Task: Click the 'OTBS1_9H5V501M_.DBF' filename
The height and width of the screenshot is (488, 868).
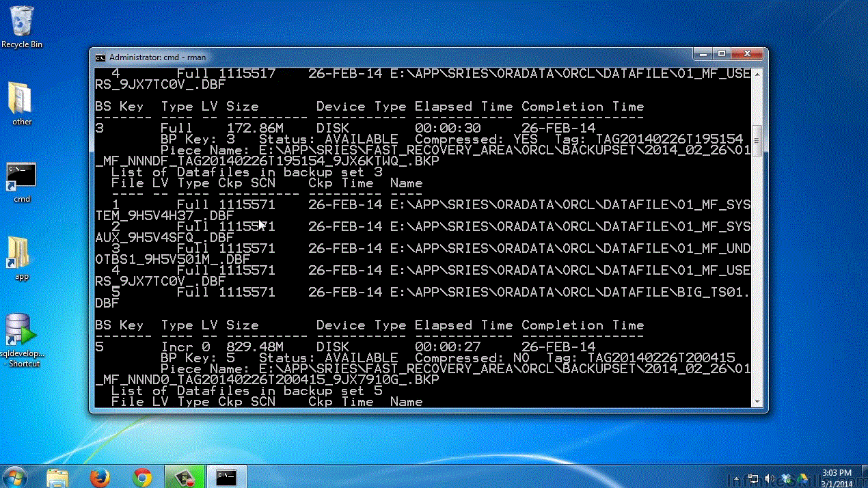Action: click(172, 259)
